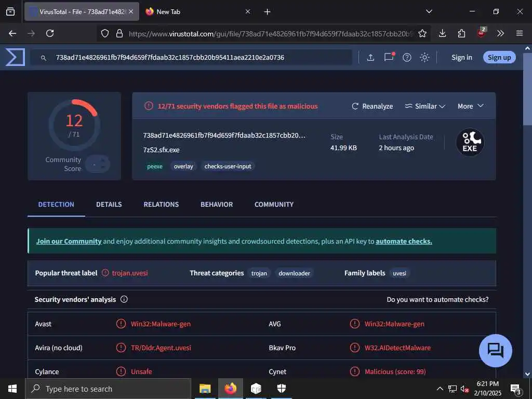Open the Firefox View icon
Screen dimensions: 532x399
click(10, 11)
